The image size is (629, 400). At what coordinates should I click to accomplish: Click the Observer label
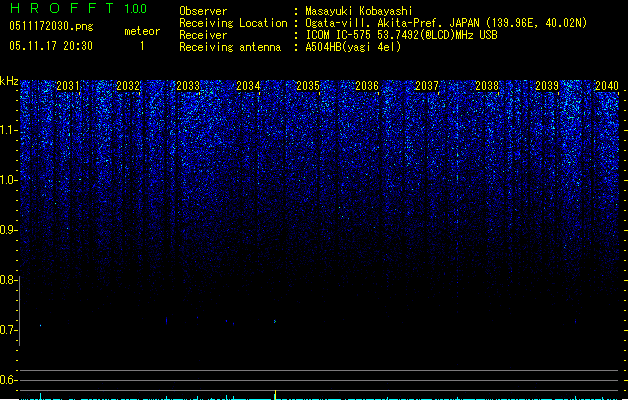point(203,11)
